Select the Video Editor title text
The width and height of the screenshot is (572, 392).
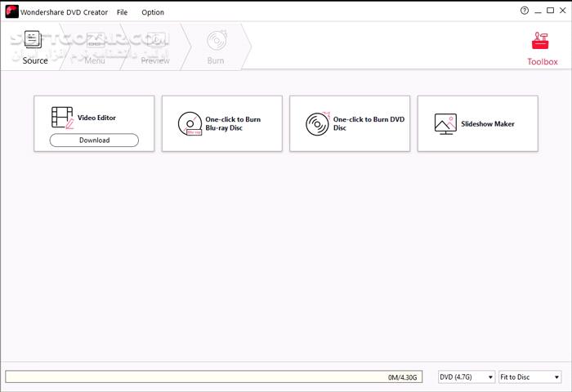click(96, 118)
